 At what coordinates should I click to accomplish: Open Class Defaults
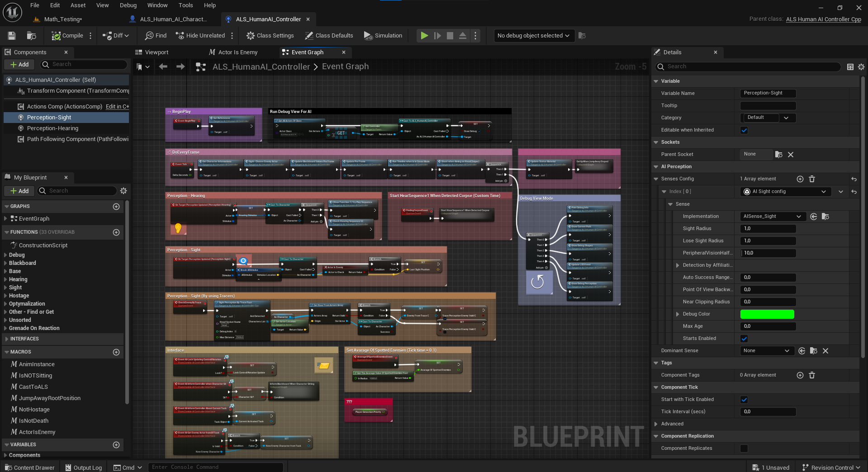329,36
